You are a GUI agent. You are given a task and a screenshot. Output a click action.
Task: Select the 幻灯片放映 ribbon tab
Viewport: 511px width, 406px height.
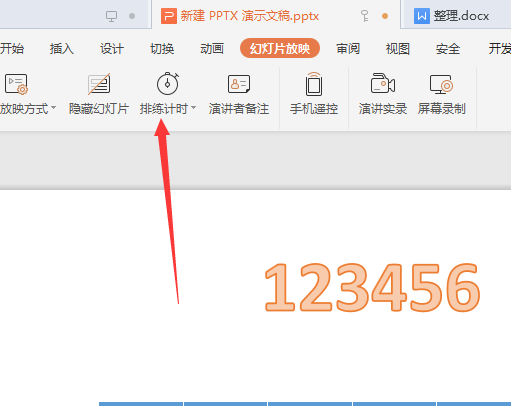(x=280, y=48)
